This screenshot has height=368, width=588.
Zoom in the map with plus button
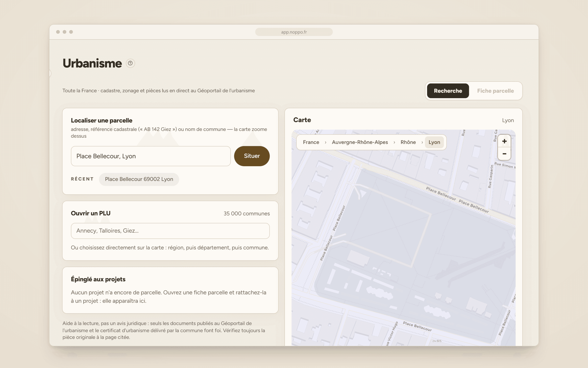[x=504, y=141]
